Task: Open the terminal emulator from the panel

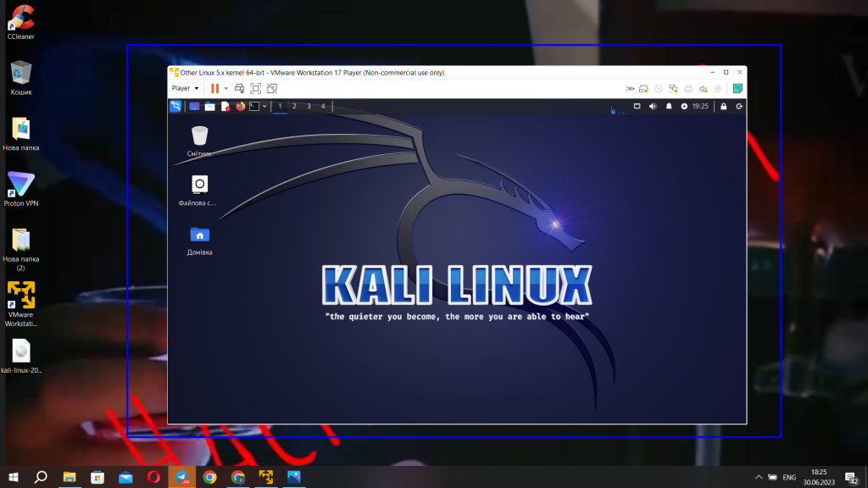Action: coord(254,108)
